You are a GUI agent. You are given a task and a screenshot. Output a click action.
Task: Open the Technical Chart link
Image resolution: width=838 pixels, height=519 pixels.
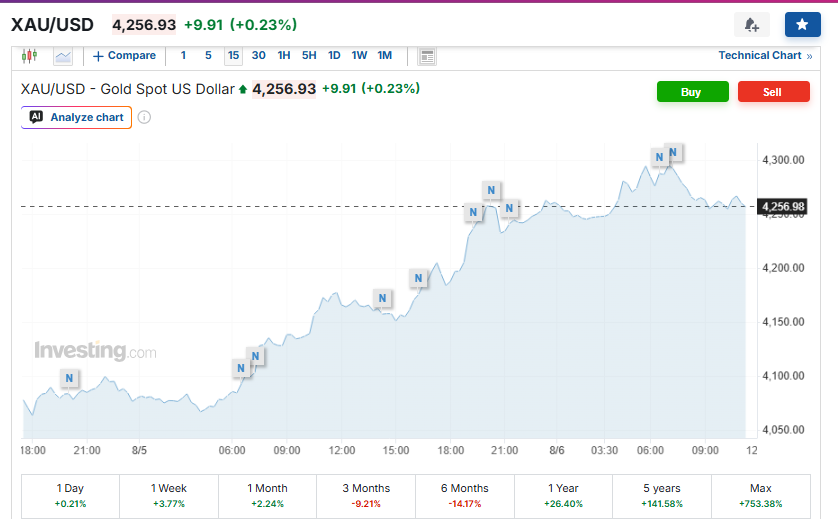click(x=765, y=56)
